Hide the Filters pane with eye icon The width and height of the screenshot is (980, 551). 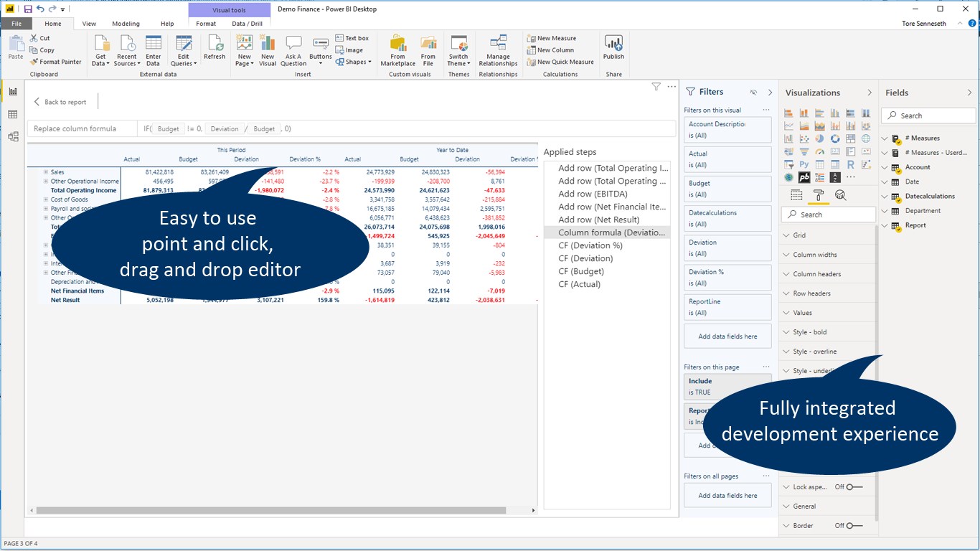click(753, 92)
